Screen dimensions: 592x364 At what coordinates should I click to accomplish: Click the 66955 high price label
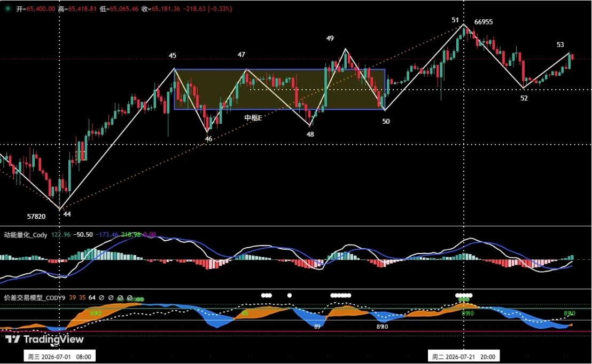(483, 22)
